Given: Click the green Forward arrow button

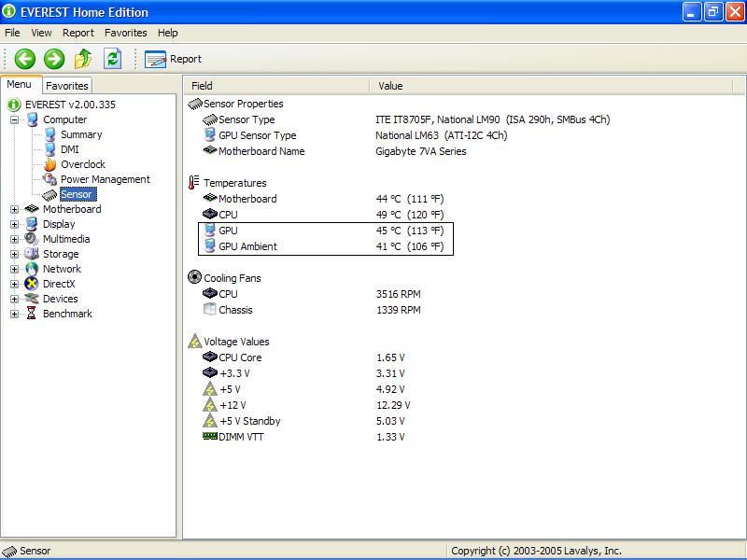Looking at the screenshot, I should (x=54, y=59).
